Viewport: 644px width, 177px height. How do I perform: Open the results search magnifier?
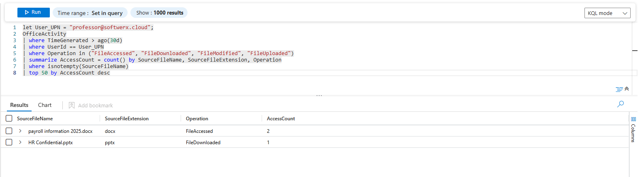click(x=620, y=104)
